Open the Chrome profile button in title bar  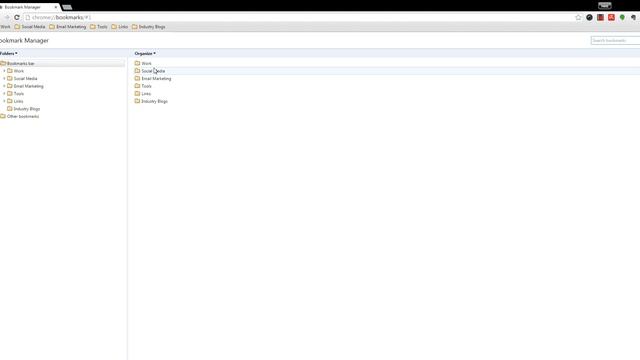pyautogui.click(x=604, y=5)
